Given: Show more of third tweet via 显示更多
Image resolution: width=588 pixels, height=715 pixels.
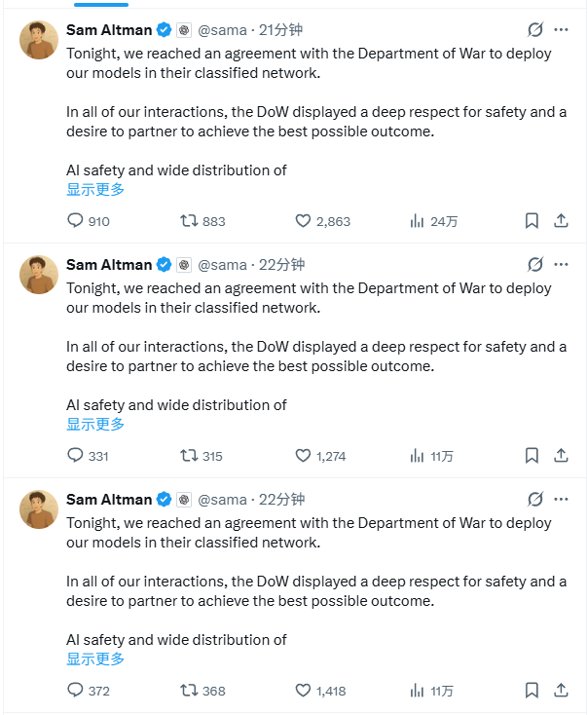Looking at the screenshot, I should (x=95, y=659).
